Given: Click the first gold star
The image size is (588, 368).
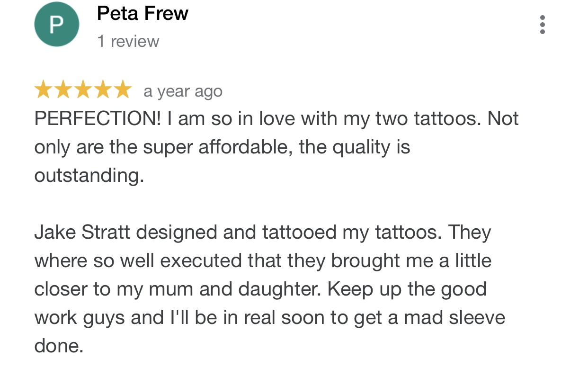Looking at the screenshot, I should point(44,90).
